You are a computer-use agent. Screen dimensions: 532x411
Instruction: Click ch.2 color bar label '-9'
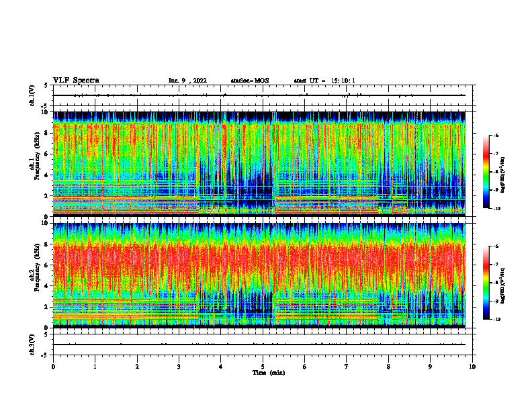496,301
